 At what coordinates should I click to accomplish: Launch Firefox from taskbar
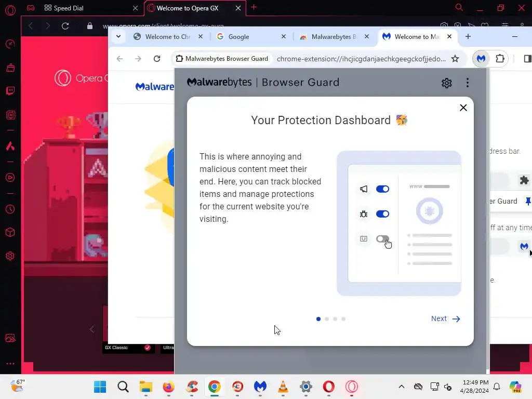click(169, 387)
